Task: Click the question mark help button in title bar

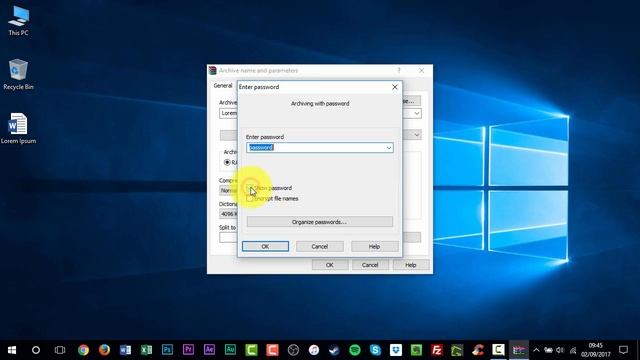Action: coord(399,71)
